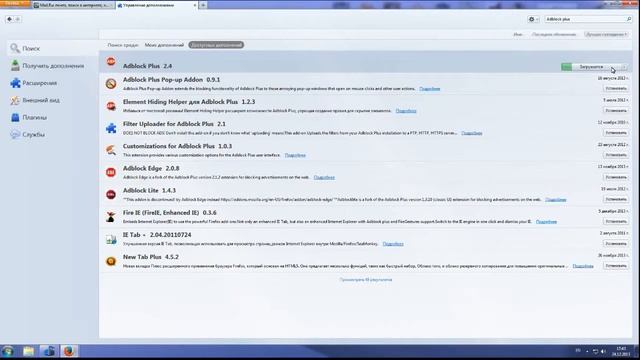Open Подробнее link for Adblock Edge

[x=324, y=177]
